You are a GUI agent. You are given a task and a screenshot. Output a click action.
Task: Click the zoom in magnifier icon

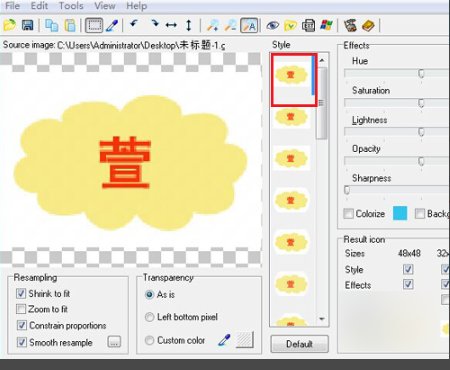tap(213, 25)
